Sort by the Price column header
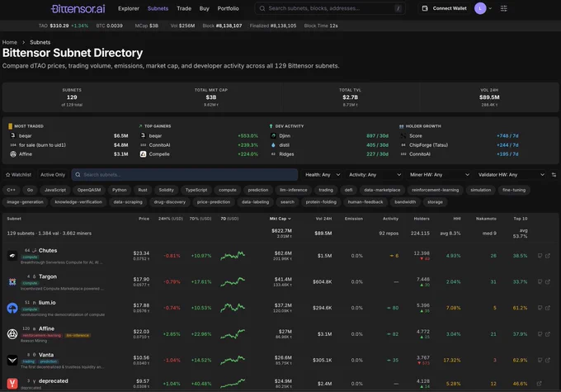The height and width of the screenshot is (392, 561). [144, 219]
